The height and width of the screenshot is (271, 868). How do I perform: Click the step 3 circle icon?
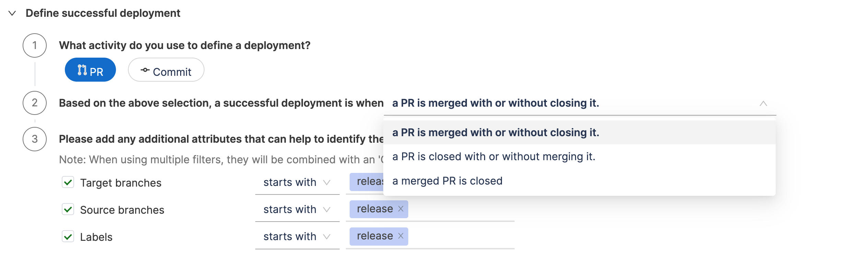point(35,139)
